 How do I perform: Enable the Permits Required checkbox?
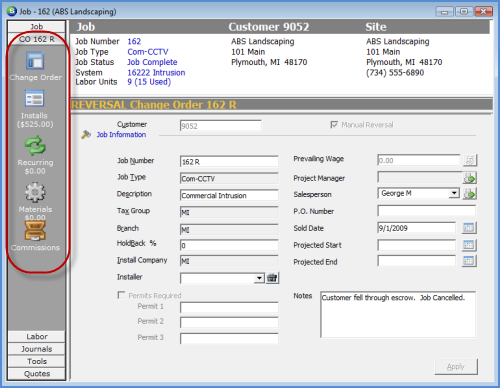click(121, 295)
